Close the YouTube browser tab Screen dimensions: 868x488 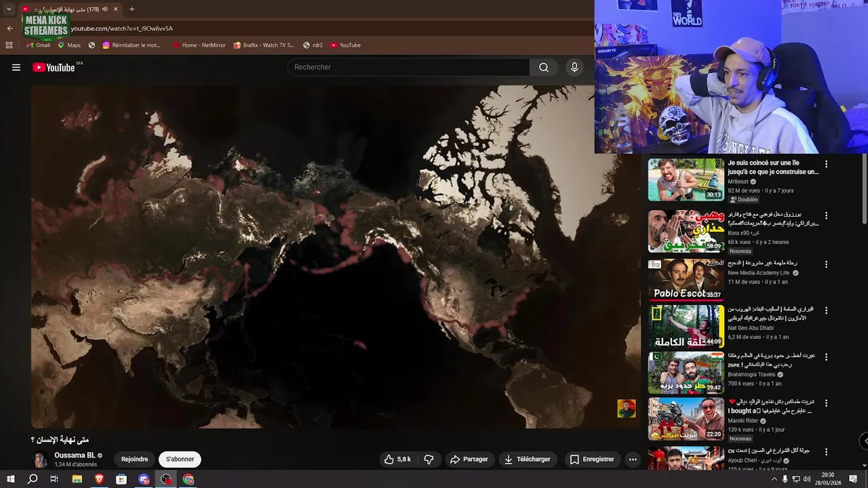(116, 9)
